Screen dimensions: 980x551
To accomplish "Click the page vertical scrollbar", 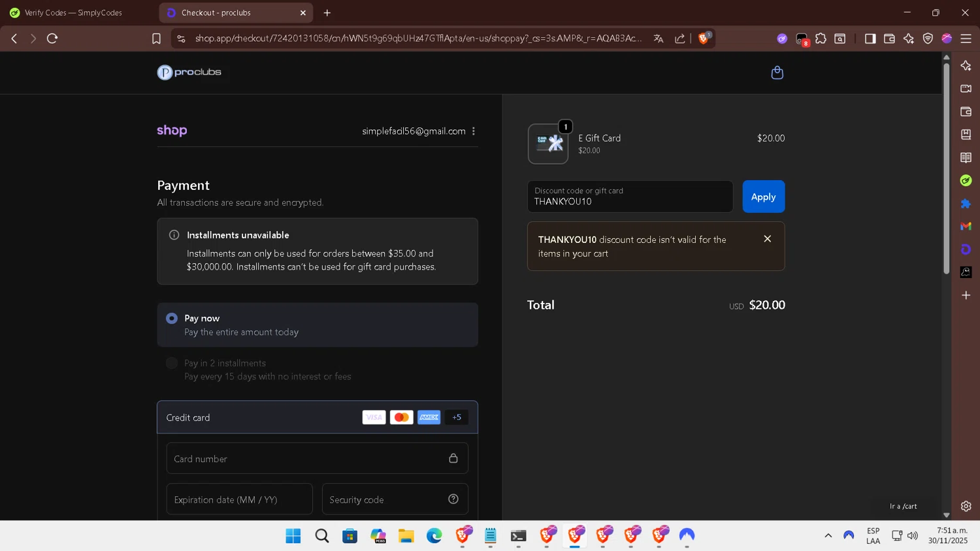I will click(x=946, y=168).
